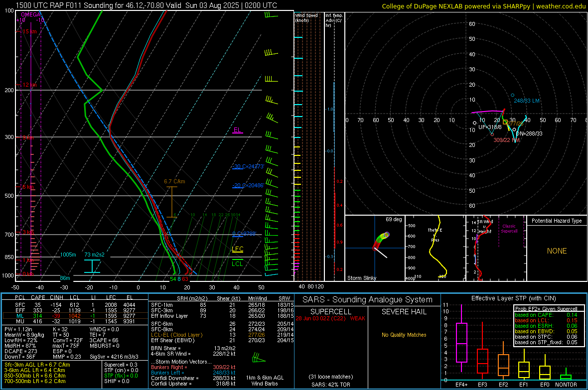Screen dimensions: 588x390
Task: Click the "Wind Speed (knots)" panel heading
Action: (306, 17)
